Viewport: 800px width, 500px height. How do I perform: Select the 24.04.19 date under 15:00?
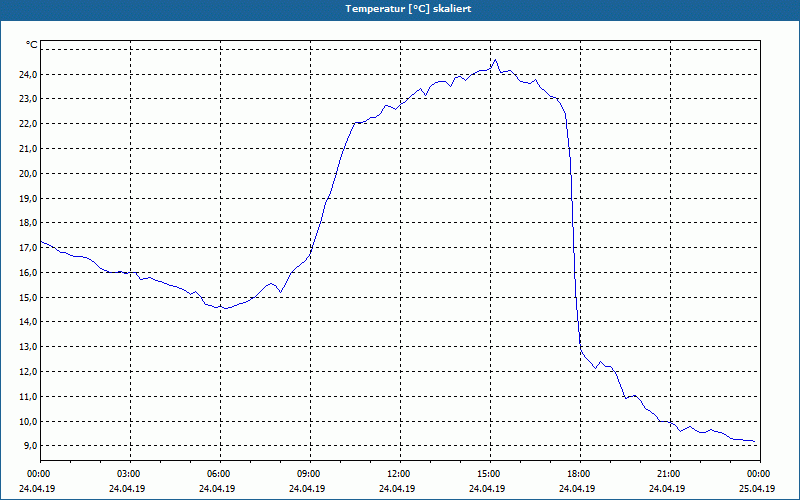(x=487, y=488)
